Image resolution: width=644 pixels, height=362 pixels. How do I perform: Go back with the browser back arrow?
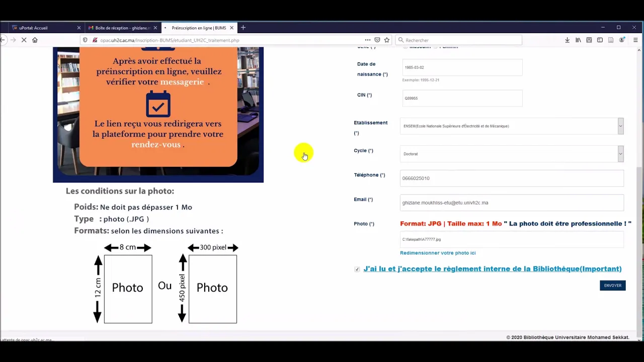coord(3,40)
